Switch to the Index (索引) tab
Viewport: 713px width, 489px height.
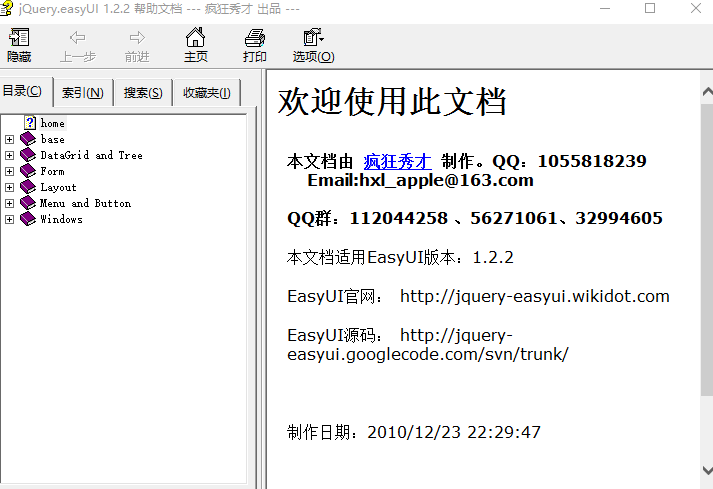tap(82, 93)
